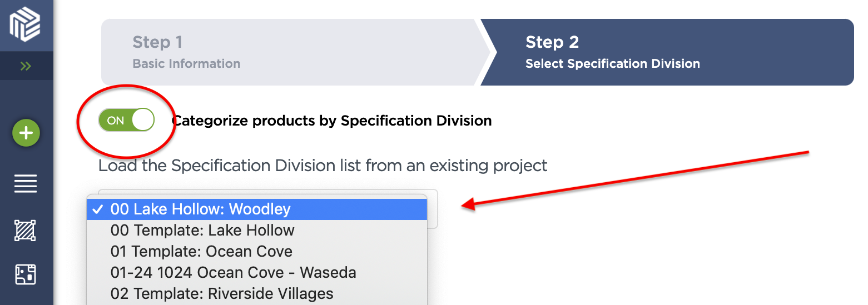Click the hatched area sidebar icon
This screenshot has height=305, width=868.
click(26, 230)
